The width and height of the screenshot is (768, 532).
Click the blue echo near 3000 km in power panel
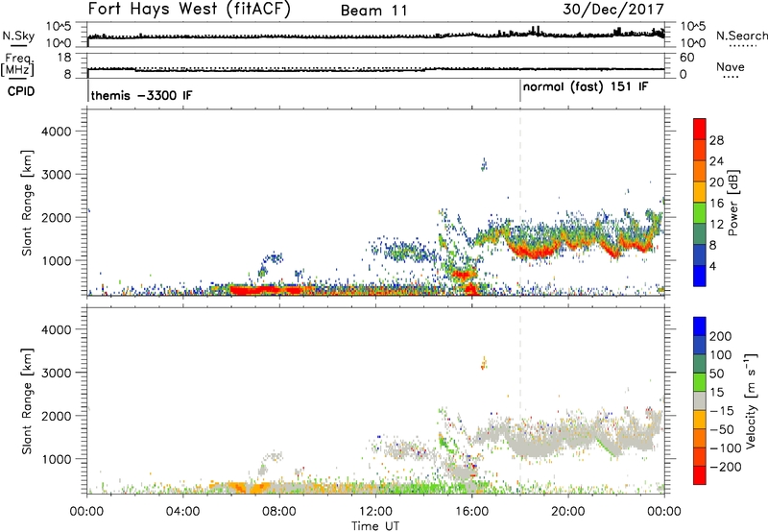tap(484, 164)
